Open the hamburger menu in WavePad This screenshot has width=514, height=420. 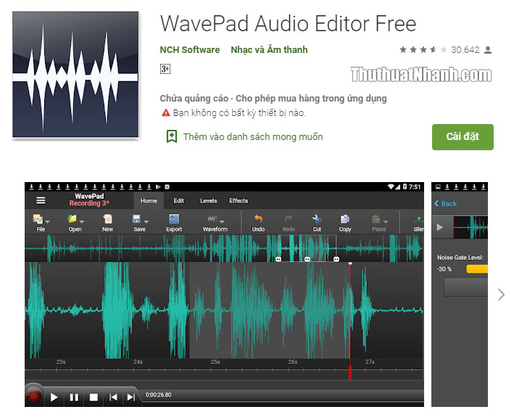(x=41, y=200)
